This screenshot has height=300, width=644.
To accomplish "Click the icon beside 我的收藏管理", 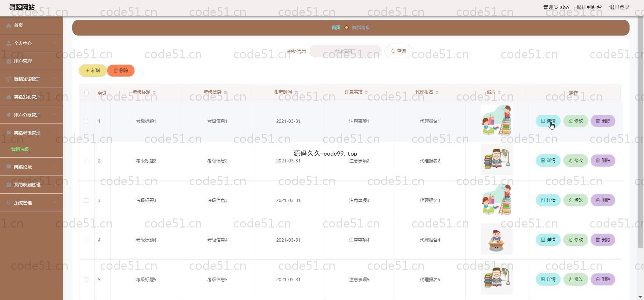I will coord(9,185).
